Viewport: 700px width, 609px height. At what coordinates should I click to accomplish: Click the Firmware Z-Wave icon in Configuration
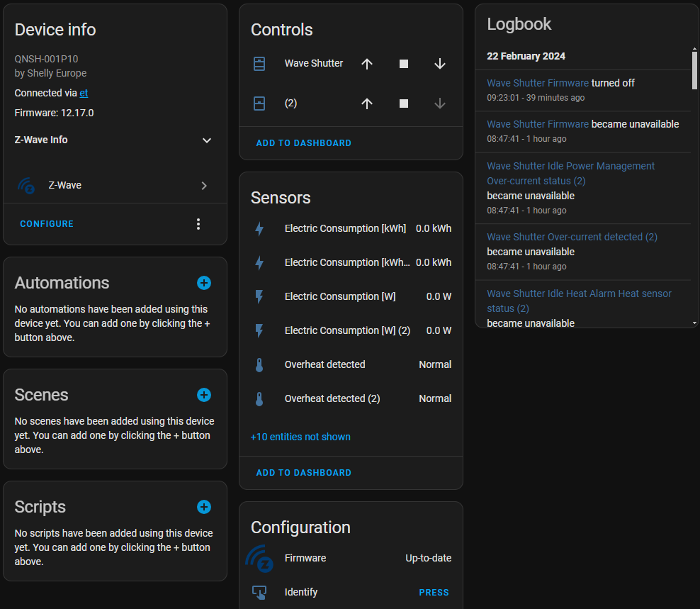pos(259,559)
